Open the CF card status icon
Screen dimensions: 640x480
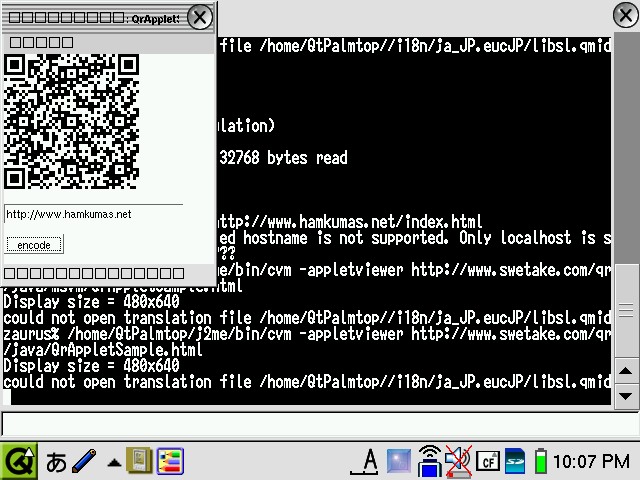[488, 462]
